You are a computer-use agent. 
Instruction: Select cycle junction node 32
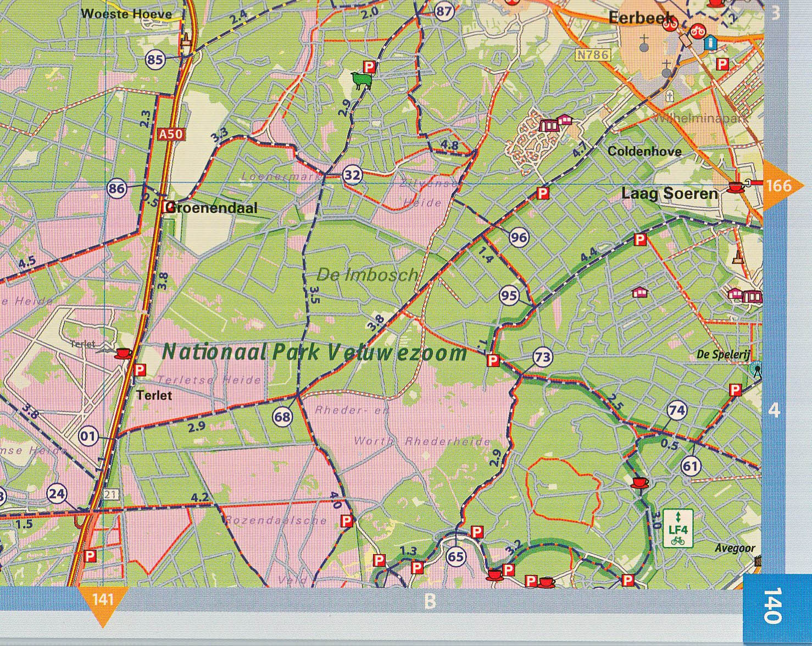click(x=352, y=175)
